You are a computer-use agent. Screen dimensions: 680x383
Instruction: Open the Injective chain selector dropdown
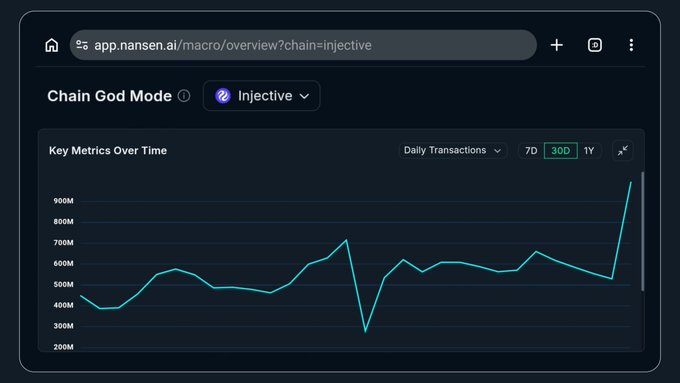(x=262, y=96)
